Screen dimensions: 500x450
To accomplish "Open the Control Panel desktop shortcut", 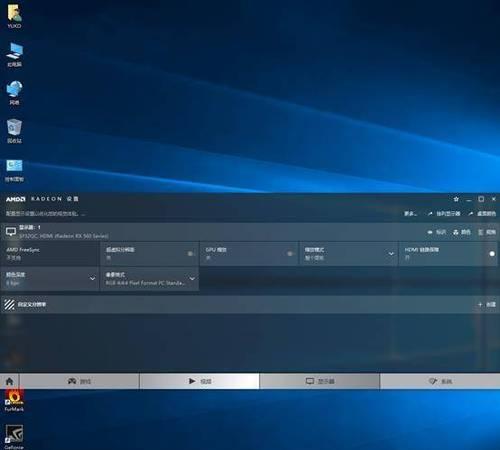I will pyautogui.click(x=14, y=169).
